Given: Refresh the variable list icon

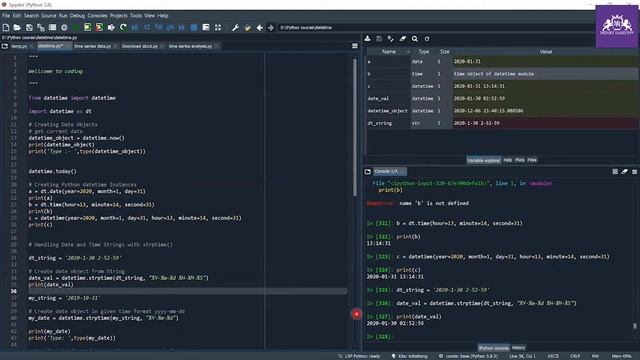Looking at the screenshot, I should click(x=427, y=38).
